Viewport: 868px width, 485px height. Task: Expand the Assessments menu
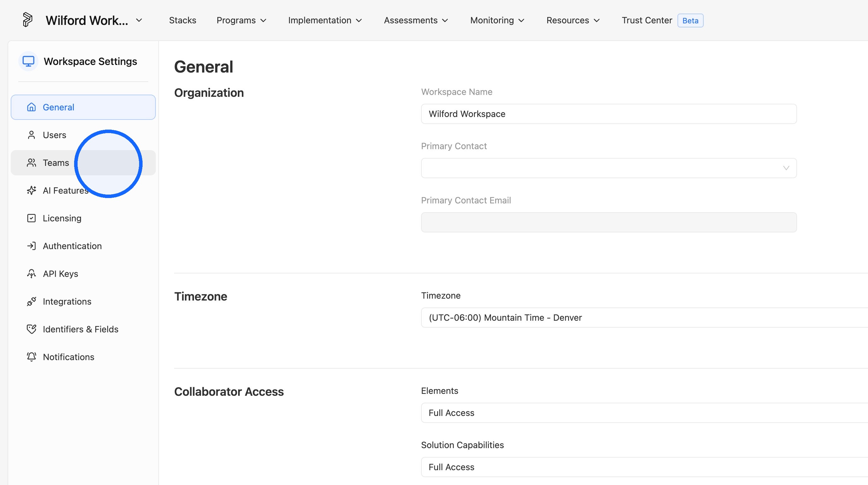416,20
